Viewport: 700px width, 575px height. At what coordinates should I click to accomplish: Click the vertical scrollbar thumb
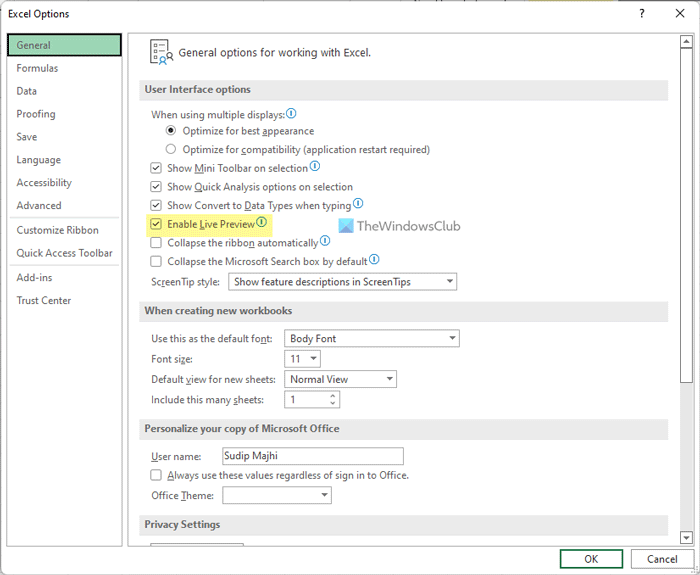pos(686,215)
